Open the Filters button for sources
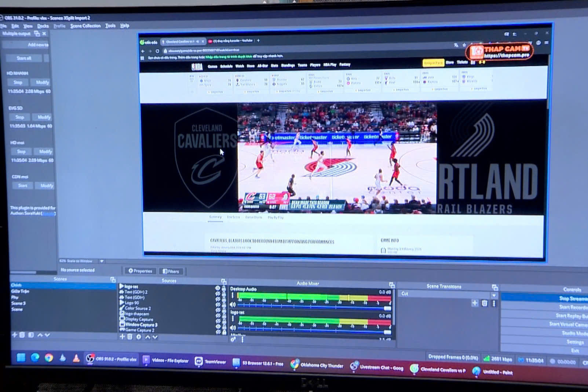The width and height of the screenshot is (588, 392). [x=171, y=271]
